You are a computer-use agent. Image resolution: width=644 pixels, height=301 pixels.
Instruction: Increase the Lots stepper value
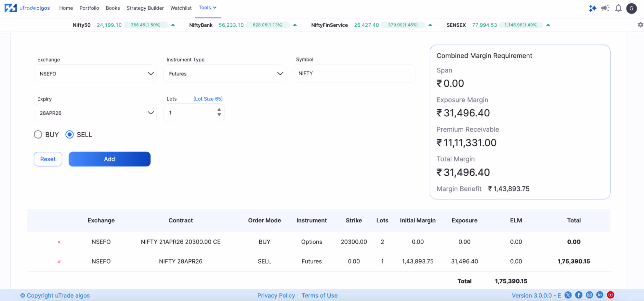click(x=219, y=110)
